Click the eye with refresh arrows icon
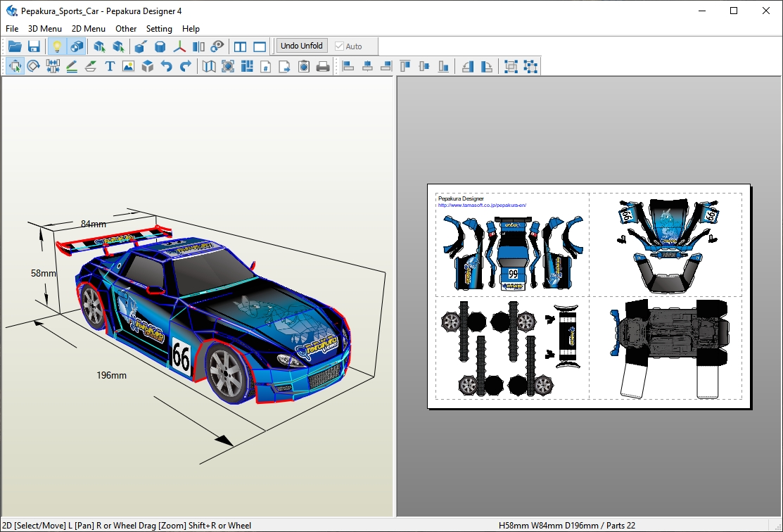Image resolution: width=783 pixels, height=532 pixels. 217,46
